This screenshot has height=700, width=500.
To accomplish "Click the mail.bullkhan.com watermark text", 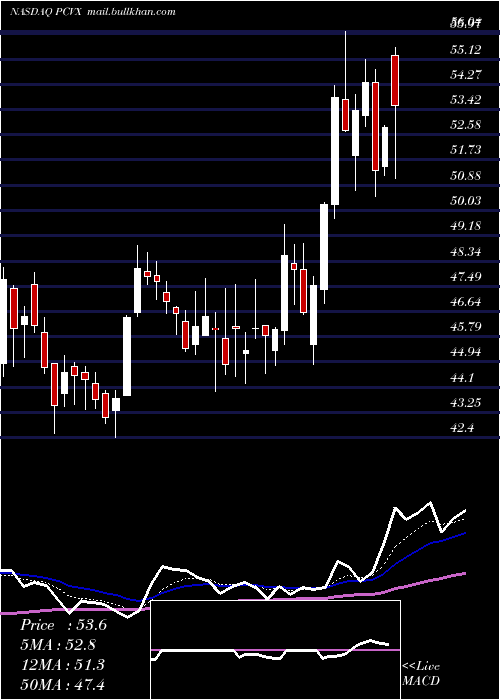I will [131, 12].
